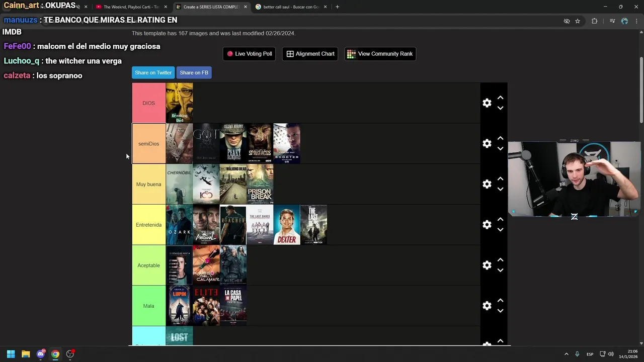This screenshot has height=362, width=644.
Task: Select La Casa de Papel poster
Action: (x=233, y=306)
